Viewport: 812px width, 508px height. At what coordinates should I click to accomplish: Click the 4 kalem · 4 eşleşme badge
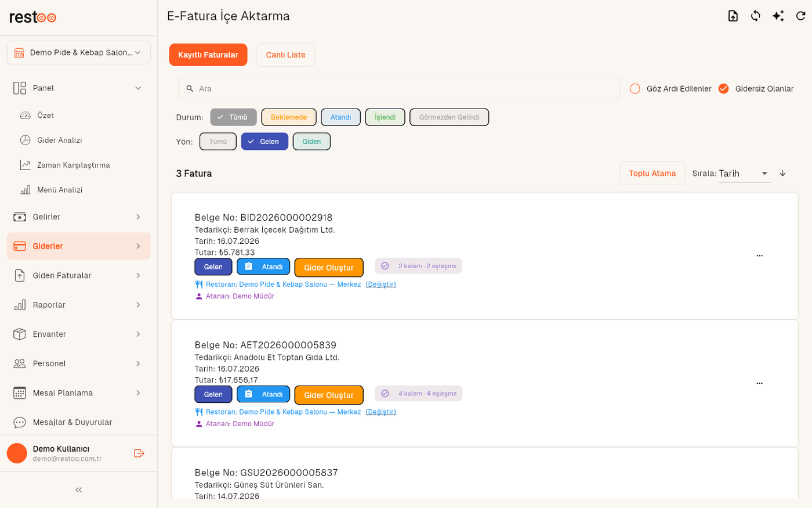pyautogui.click(x=419, y=394)
